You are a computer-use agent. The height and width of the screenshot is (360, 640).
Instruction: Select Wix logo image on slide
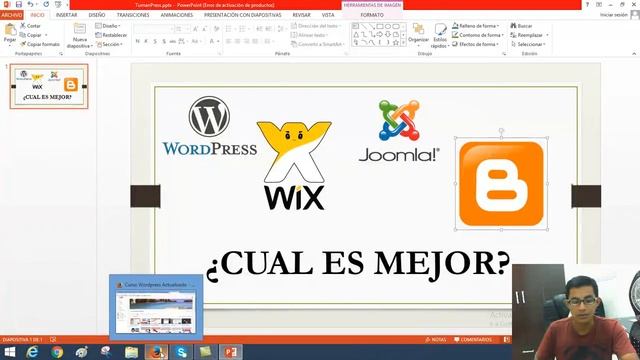point(294,166)
